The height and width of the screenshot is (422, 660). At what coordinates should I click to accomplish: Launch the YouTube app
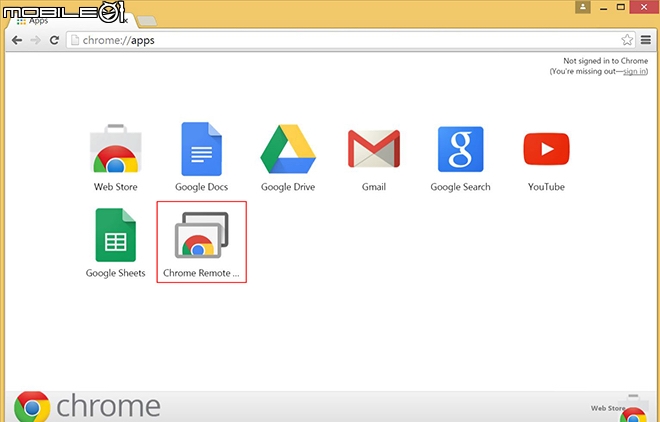coord(546,149)
